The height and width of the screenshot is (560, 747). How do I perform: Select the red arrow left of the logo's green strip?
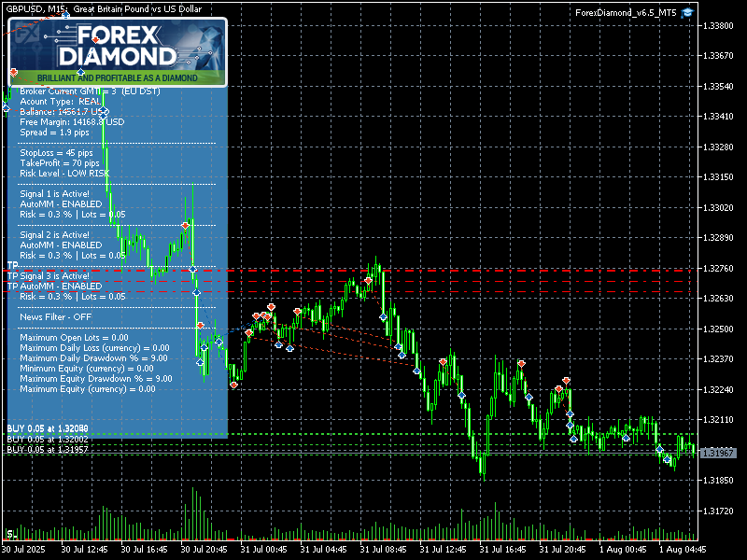14,72
